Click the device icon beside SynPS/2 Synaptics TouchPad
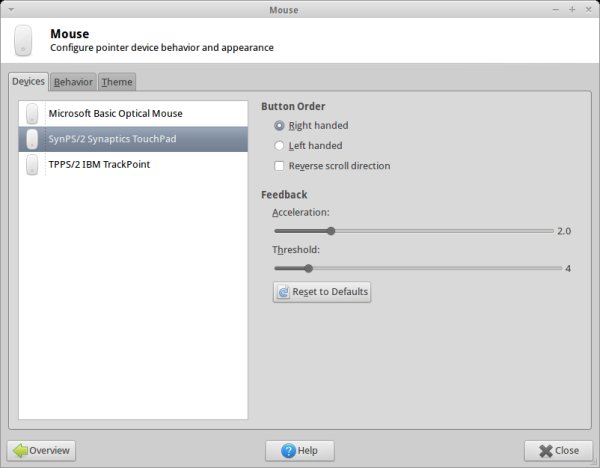The width and height of the screenshot is (600, 468). click(x=32, y=139)
